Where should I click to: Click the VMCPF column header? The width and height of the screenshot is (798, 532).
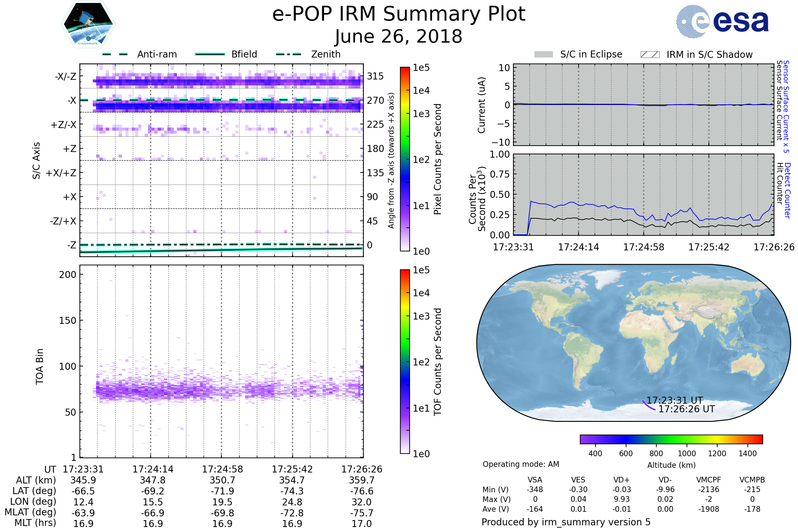709,480
